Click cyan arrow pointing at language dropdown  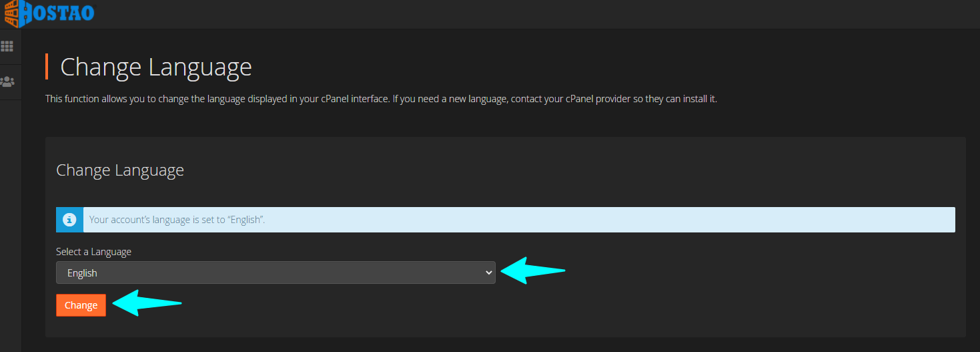[532, 271]
